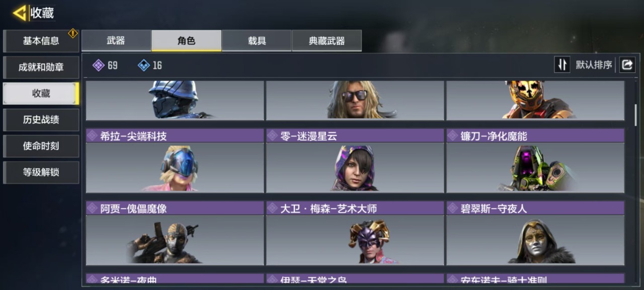Viewport: 644px width, 290px height.
Task: Switch to the 载具 tab
Action: click(257, 41)
